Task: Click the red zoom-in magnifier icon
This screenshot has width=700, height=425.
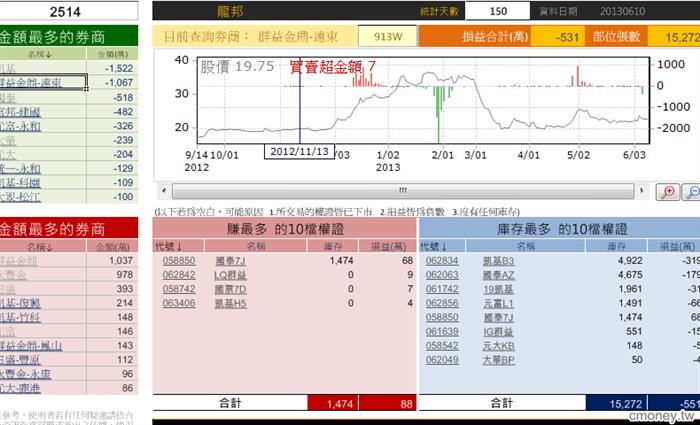Action: 667,192
